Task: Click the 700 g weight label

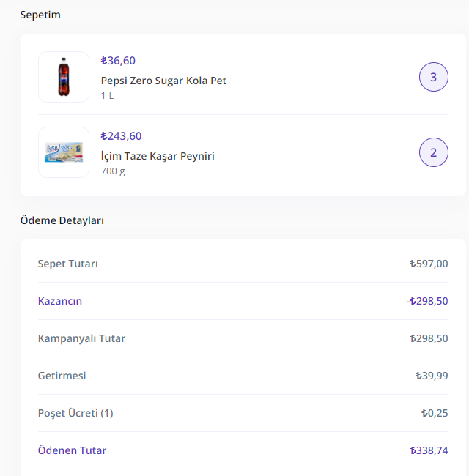Action: pos(113,171)
